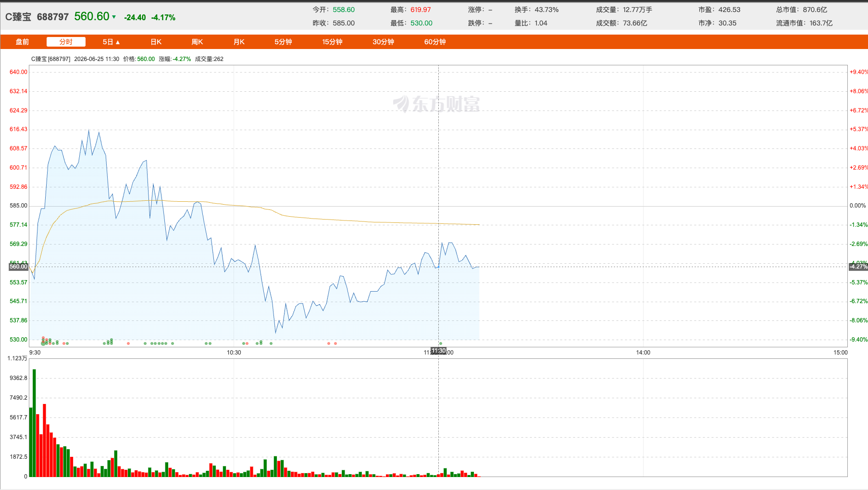This screenshot has width=868, height=490.
Task: Click the 11:30 crosshair time marker
Action: (438, 351)
